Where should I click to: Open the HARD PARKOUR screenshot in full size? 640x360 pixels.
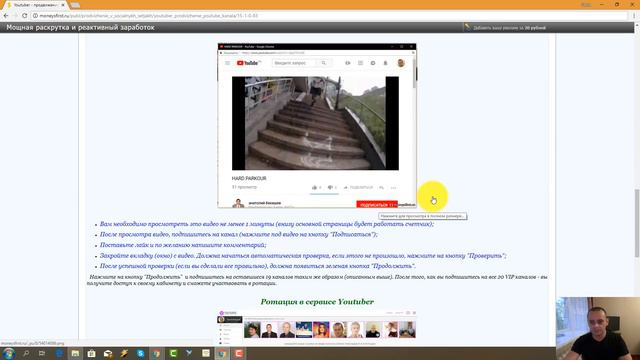click(x=317, y=125)
